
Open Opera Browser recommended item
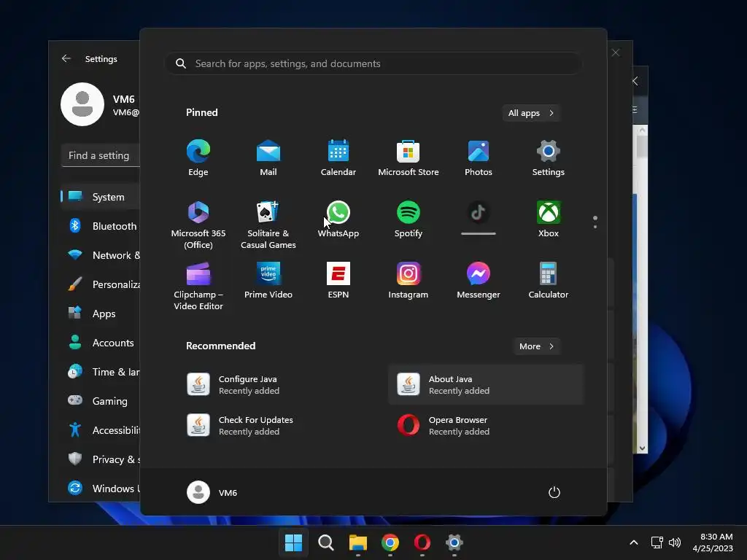486,426
